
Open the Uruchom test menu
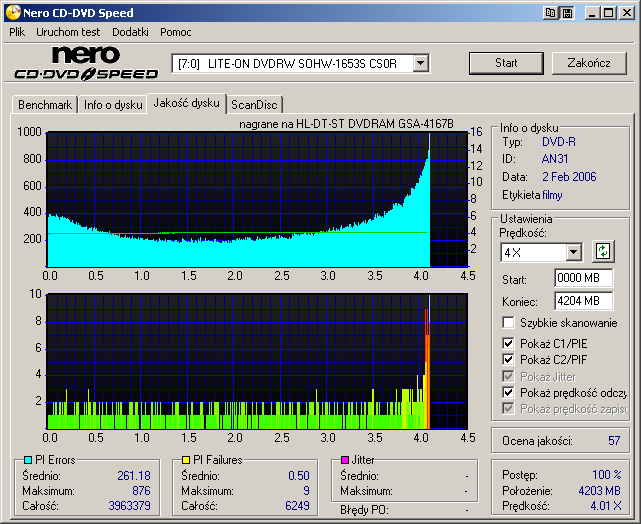68,32
